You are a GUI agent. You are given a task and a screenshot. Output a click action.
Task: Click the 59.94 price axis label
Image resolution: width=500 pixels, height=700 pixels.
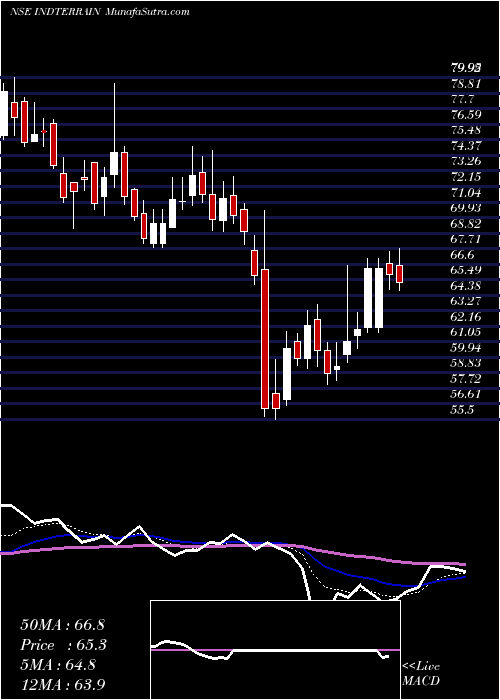tap(464, 348)
